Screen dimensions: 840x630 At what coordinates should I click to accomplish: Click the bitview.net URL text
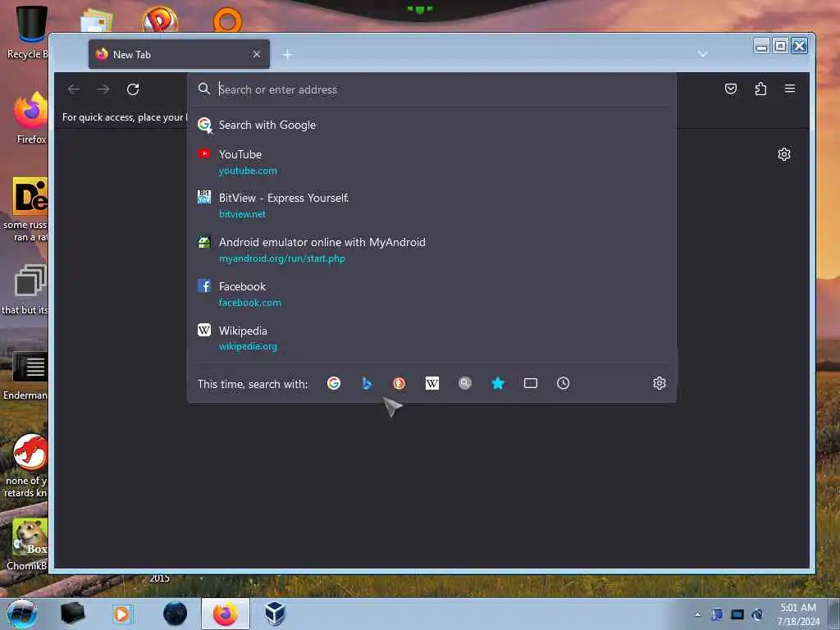(x=242, y=214)
